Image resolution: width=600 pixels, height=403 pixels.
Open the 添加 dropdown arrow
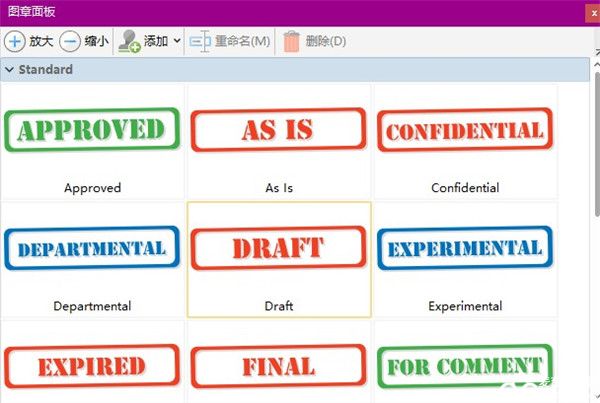coord(177,41)
